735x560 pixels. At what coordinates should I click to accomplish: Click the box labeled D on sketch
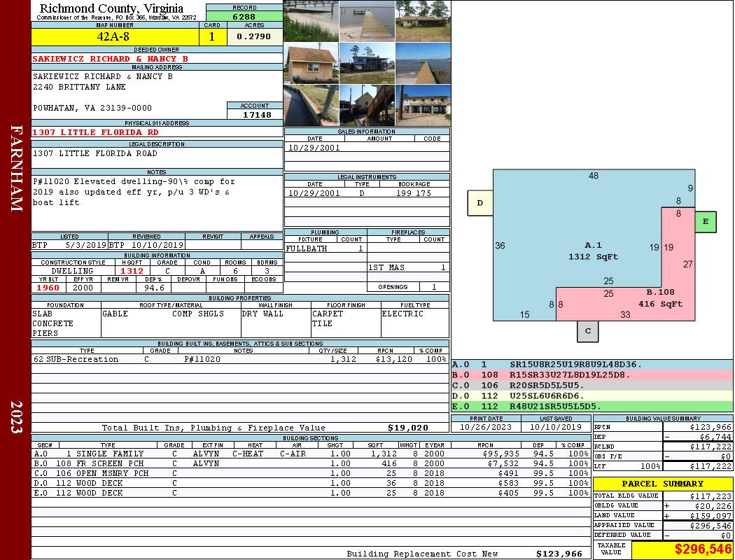coord(480,203)
